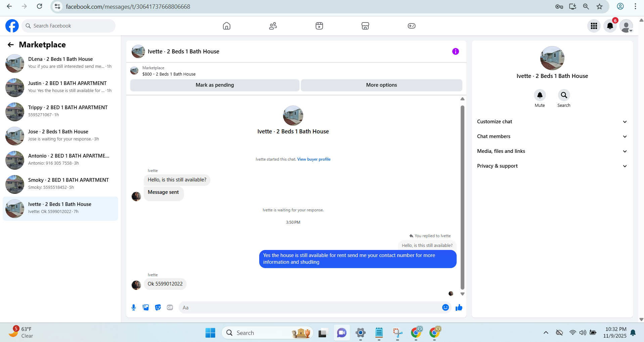Expand the Chat members section
644x342 pixels.
[552, 136]
